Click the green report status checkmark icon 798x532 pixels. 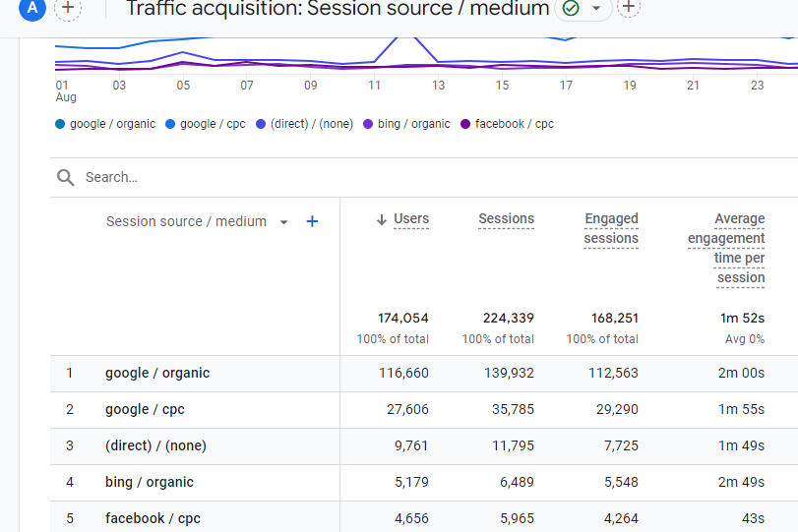pyautogui.click(x=571, y=8)
